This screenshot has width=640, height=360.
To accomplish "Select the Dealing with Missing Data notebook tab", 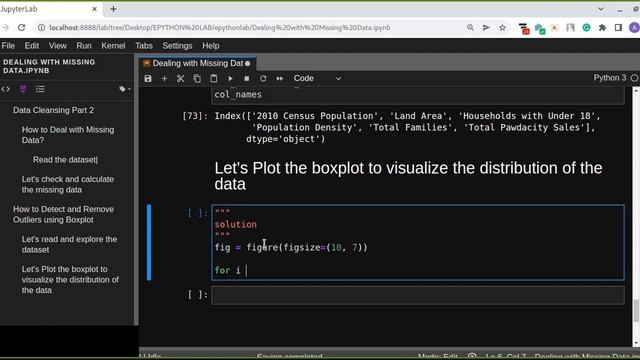I will tap(197, 63).
